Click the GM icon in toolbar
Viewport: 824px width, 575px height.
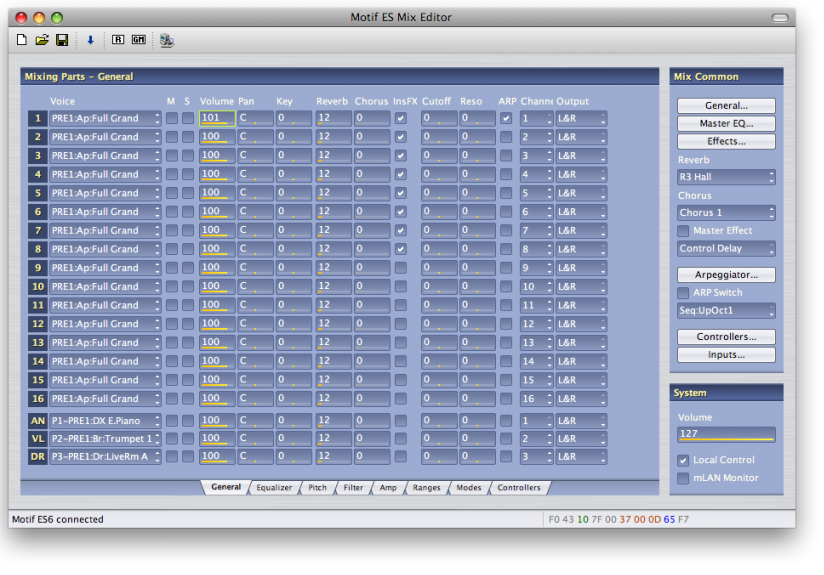coord(138,40)
